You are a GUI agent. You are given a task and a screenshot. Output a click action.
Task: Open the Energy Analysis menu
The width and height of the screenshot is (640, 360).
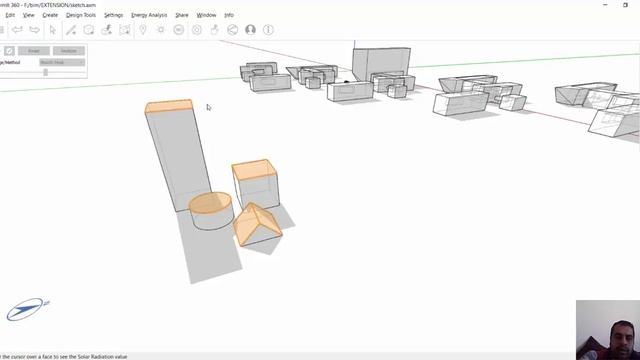pos(149,15)
